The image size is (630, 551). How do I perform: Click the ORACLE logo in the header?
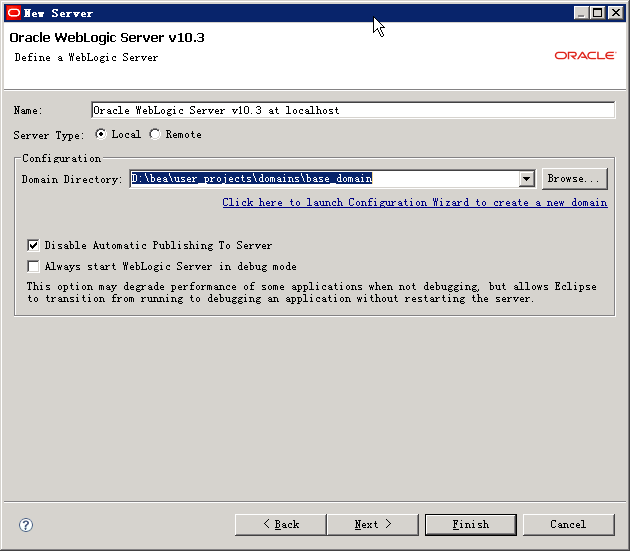pos(585,55)
